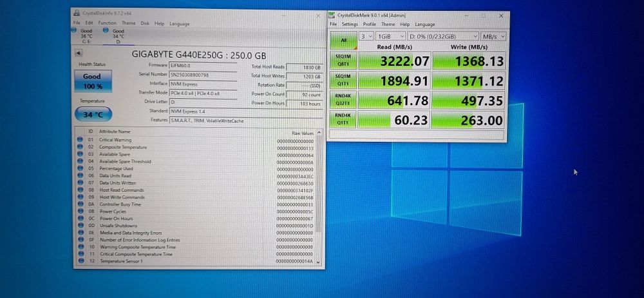The image size is (644, 298).
Task: Open the File menu in CrystalDiskMark
Action: [334, 25]
